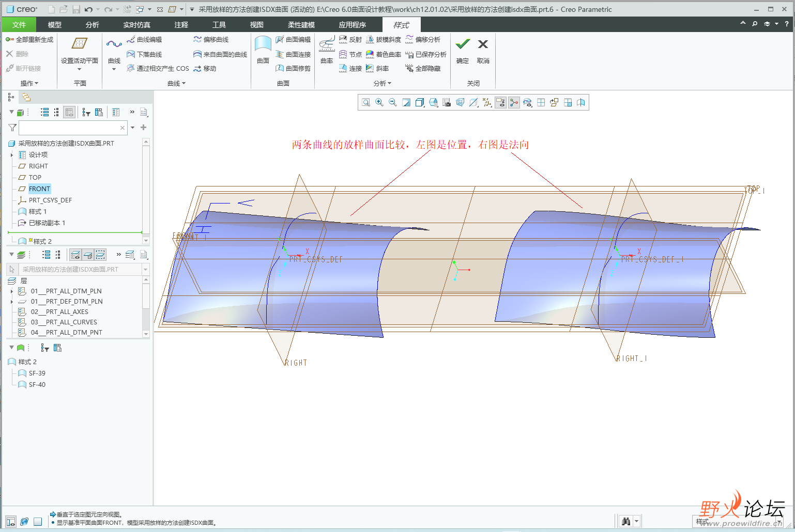Viewport: 795px width, 532px height.
Task: Toggle spin center display in graphics toolbar
Action: tap(514, 103)
